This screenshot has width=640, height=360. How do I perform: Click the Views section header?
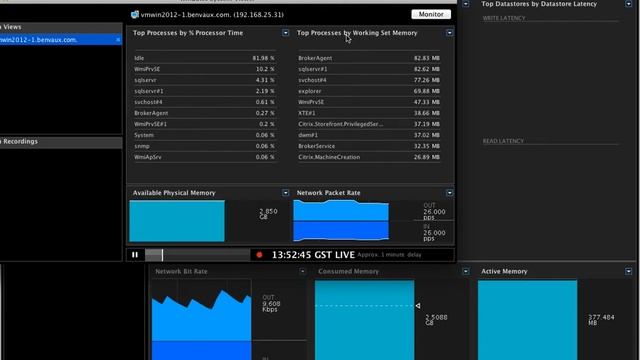tap(60, 27)
